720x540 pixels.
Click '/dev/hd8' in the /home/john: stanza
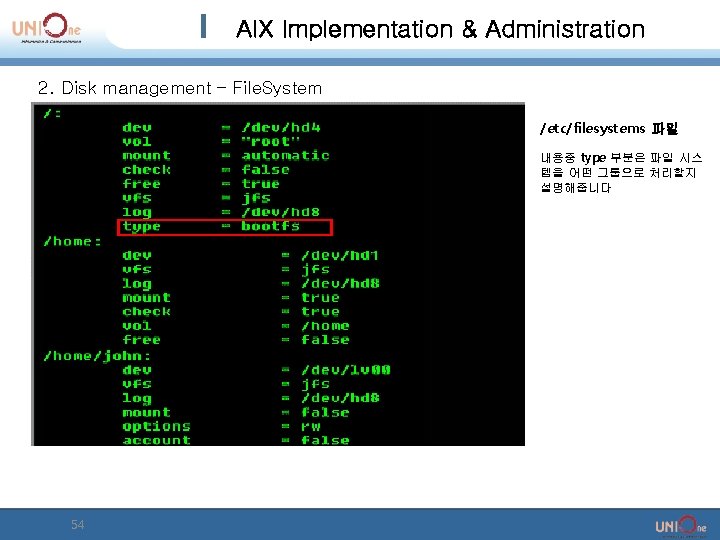tap(340, 398)
